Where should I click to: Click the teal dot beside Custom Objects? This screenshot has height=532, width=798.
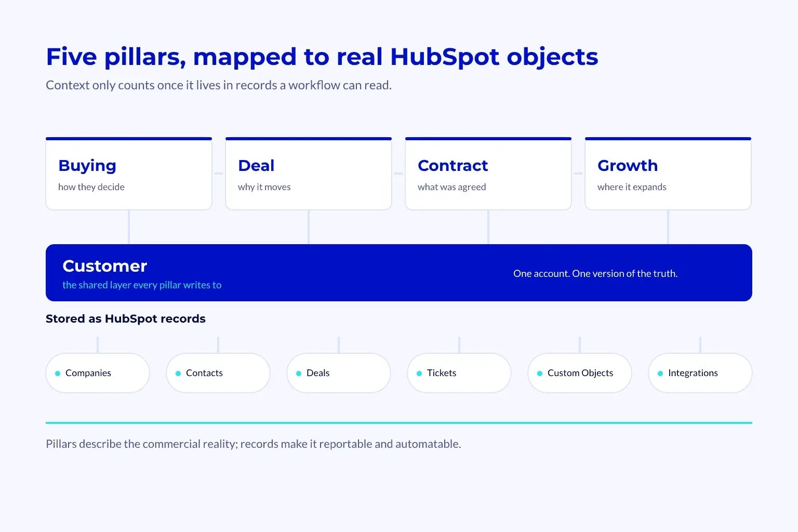tap(540, 374)
